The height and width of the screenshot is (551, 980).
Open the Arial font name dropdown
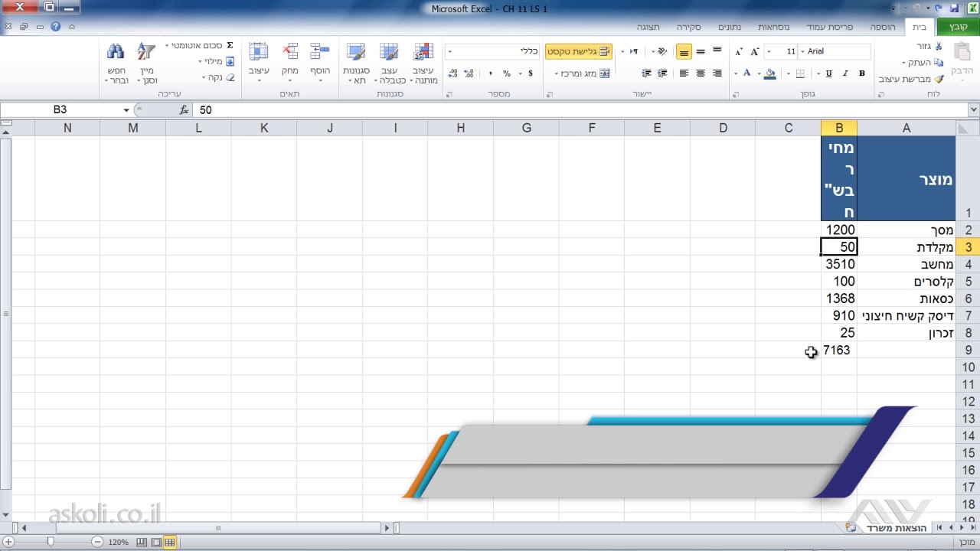click(x=802, y=51)
